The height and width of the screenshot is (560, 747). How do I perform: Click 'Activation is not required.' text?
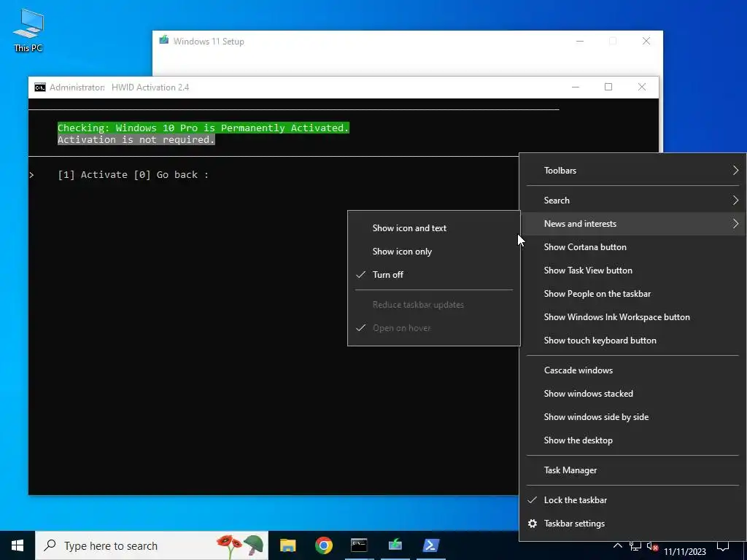tap(136, 139)
